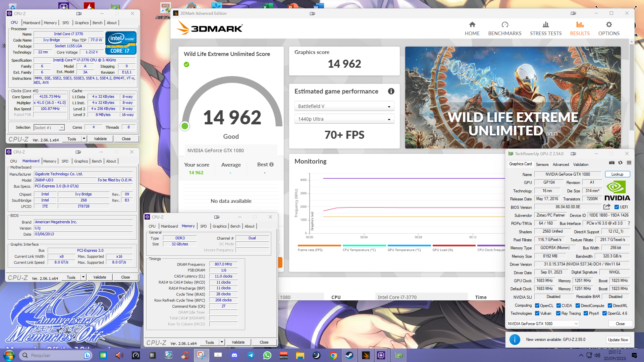Switch to Validation tab in GPU-Z
644x362 pixels.
(581, 164)
